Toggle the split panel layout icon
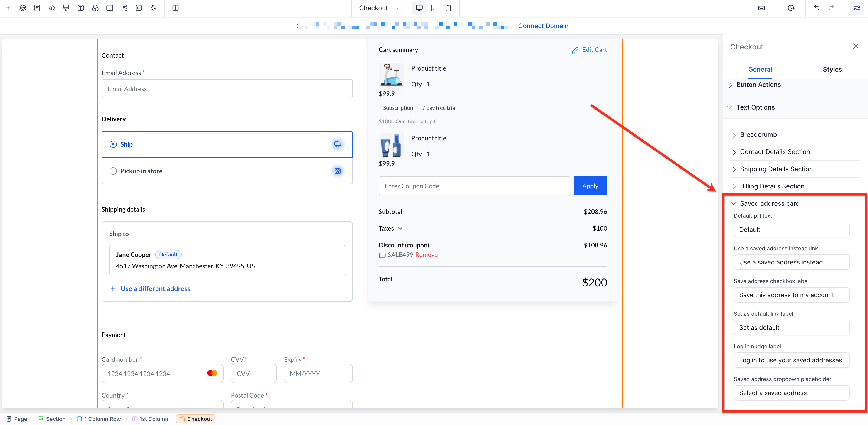This screenshot has height=425, width=868. tap(175, 8)
